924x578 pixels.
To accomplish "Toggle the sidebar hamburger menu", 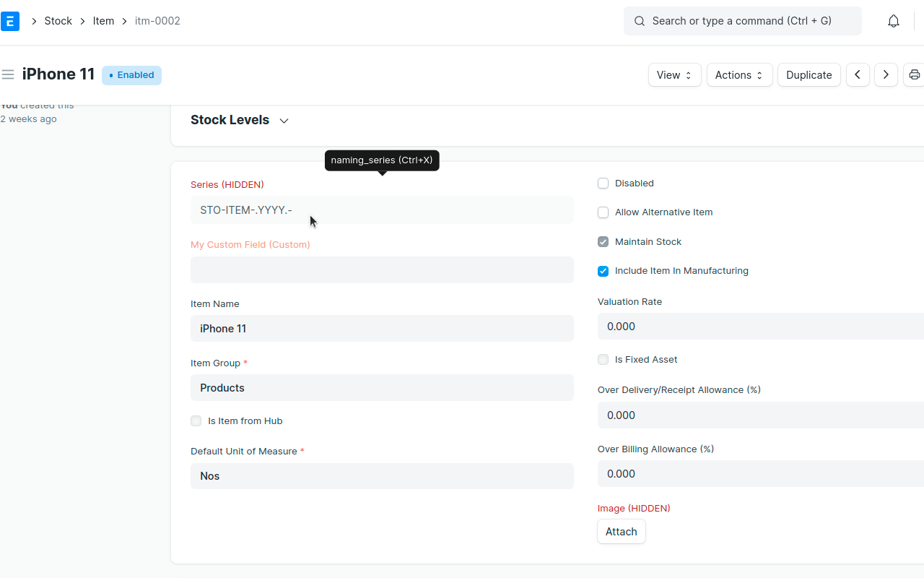I will [8, 74].
